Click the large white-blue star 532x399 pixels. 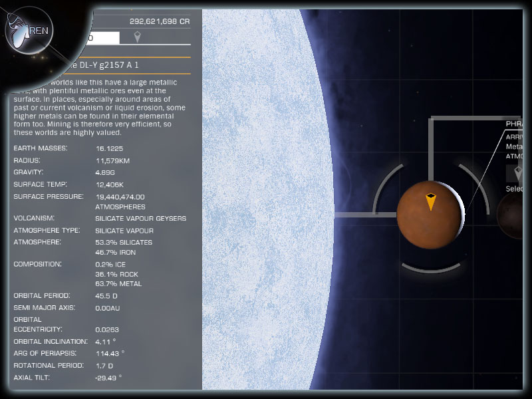click(x=268, y=199)
